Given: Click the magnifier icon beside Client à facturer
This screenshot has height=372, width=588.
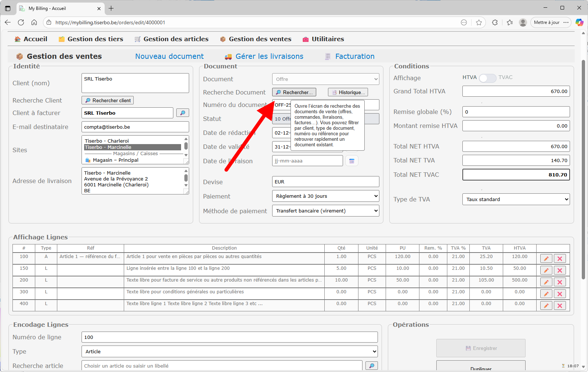Looking at the screenshot, I should click(x=183, y=113).
